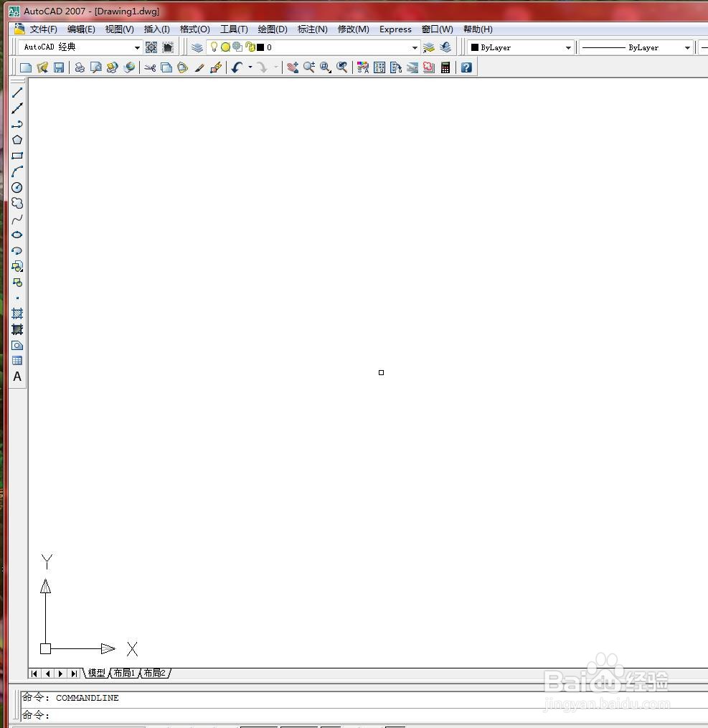Screen dimensions: 708x728
Task: Select the Multiline Text tool
Action: click(x=17, y=377)
